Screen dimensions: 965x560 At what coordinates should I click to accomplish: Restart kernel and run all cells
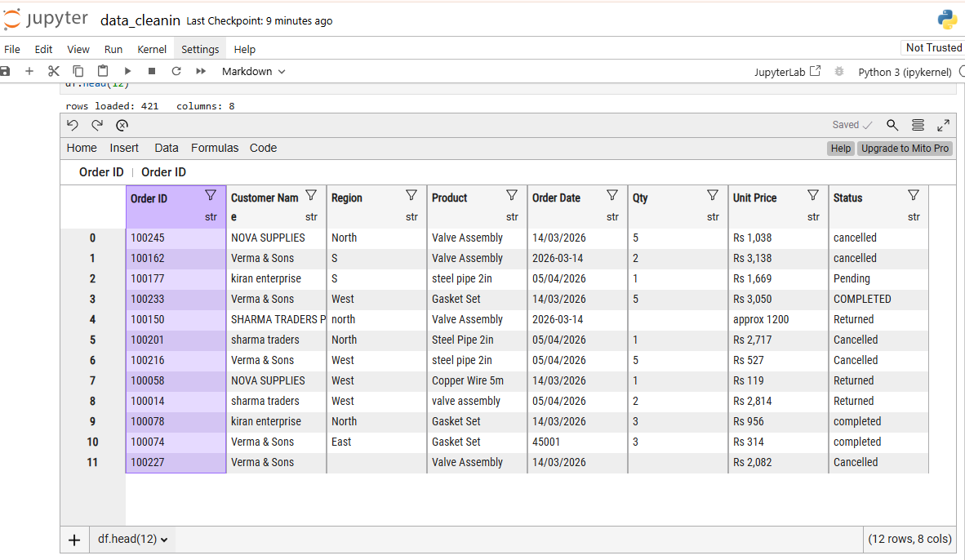coord(201,71)
